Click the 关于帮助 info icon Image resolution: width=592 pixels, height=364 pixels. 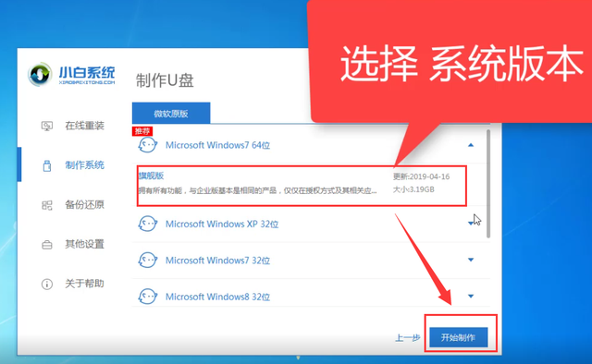tap(47, 284)
